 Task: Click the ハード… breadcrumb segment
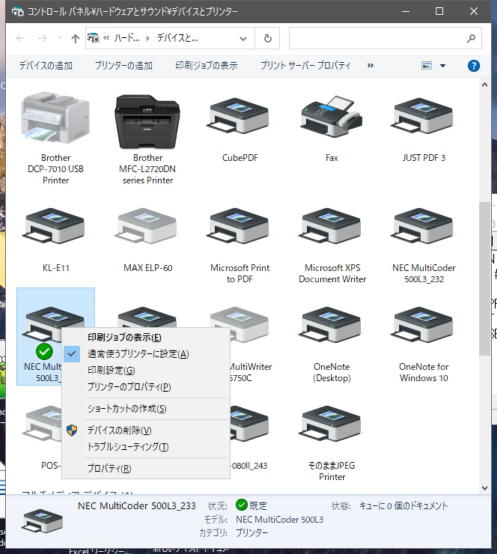coord(126,38)
